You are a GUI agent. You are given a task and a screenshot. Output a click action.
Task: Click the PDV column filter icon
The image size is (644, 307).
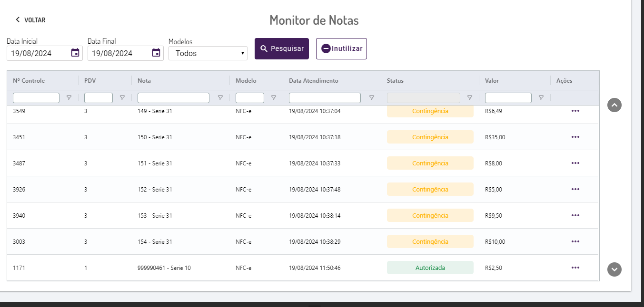point(122,98)
